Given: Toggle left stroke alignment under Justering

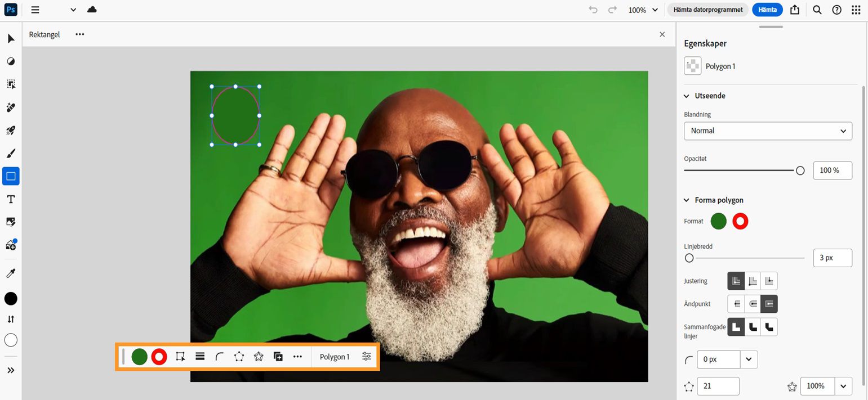Looking at the screenshot, I should tap(736, 281).
